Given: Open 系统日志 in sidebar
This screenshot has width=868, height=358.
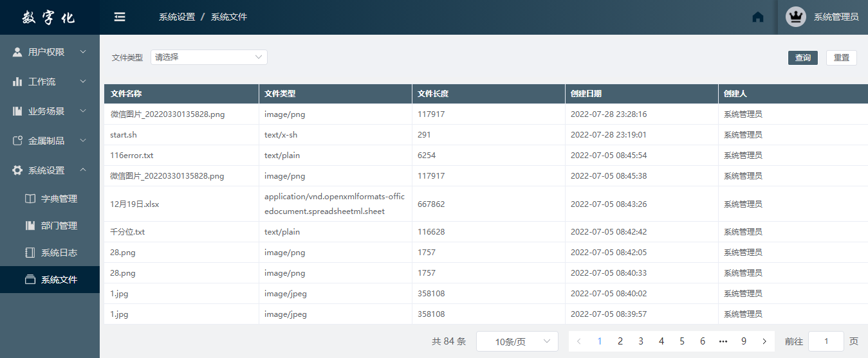Looking at the screenshot, I should [x=59, y=253].
